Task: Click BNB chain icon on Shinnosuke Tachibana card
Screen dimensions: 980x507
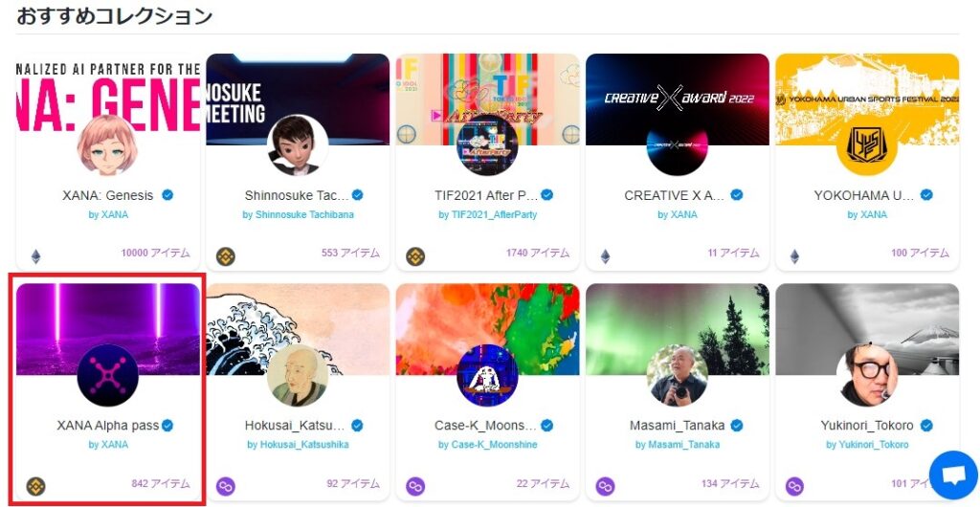Action: [226, 256]
